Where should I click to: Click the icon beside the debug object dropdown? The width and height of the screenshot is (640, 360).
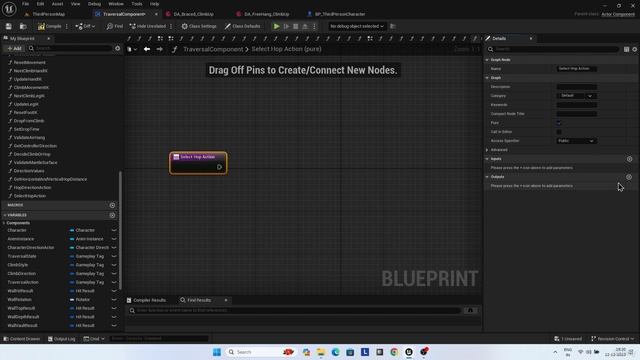pos(393,26)
